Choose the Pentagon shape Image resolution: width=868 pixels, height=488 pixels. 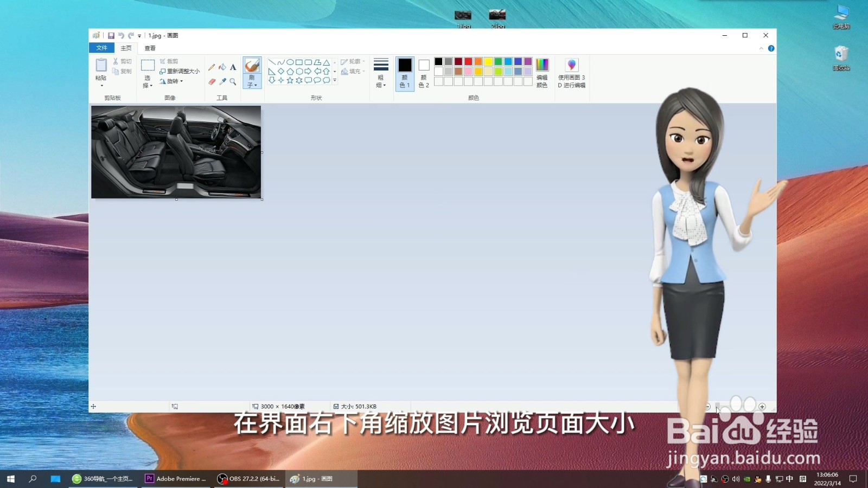click(x=290, y=71)
